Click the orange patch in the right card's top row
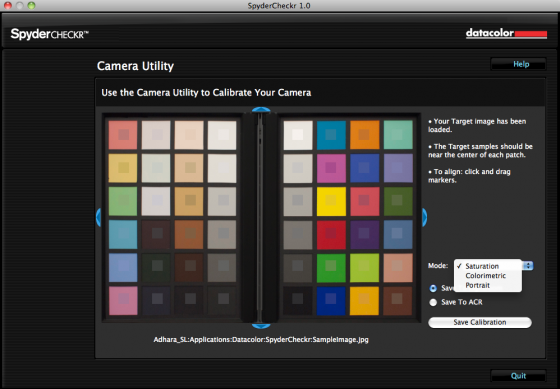This screenshot has width=560, height=389. 364,135
